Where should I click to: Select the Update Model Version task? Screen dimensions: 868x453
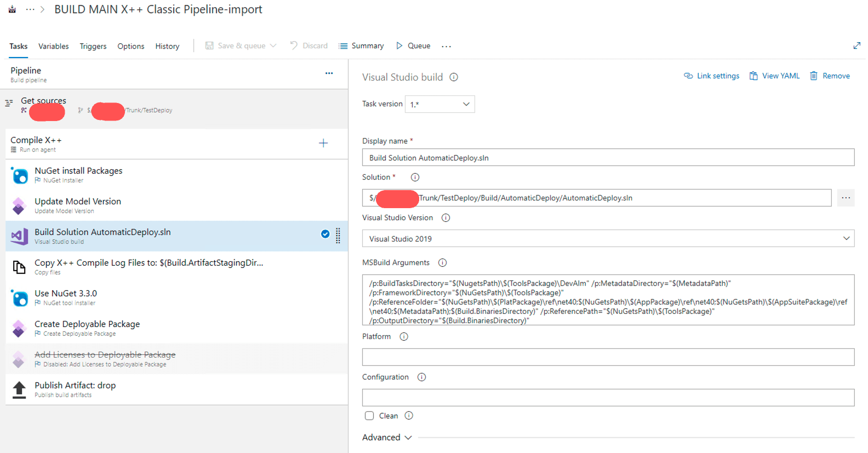tap(176, 205)
